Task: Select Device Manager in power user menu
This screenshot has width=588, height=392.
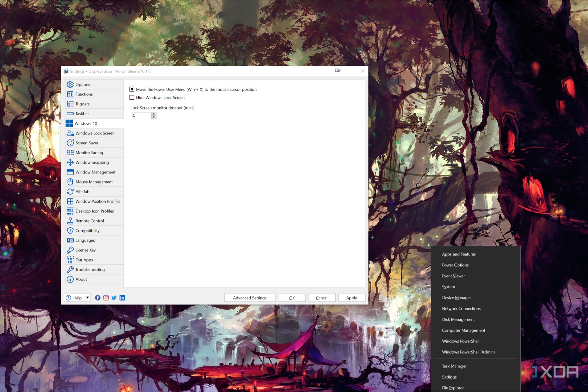Action: (456, 298)
